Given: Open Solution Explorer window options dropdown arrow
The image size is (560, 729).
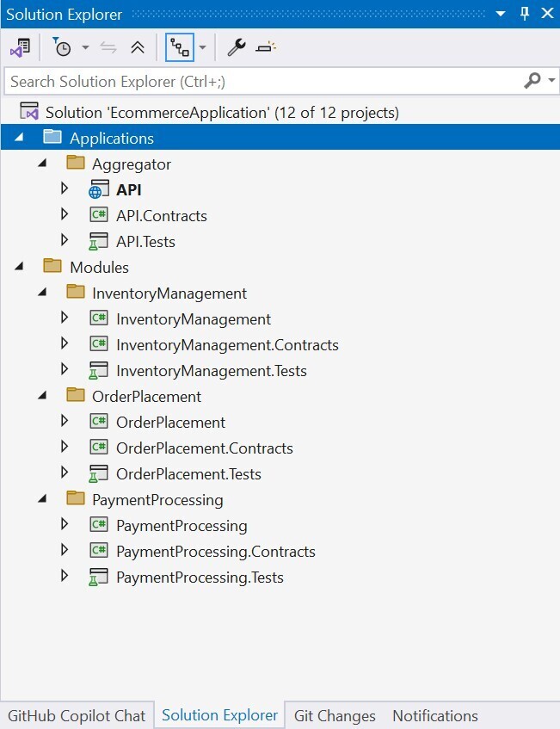Looking at the screenshot, I should [x=501, y=14].
